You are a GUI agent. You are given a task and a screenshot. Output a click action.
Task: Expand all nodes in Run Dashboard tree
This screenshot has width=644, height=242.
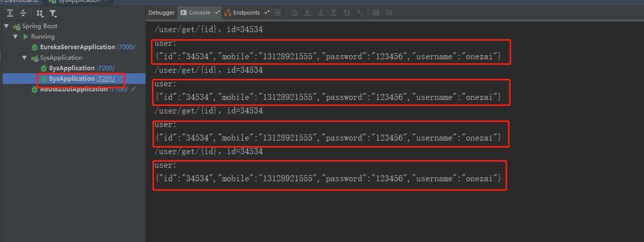(10, 13)
